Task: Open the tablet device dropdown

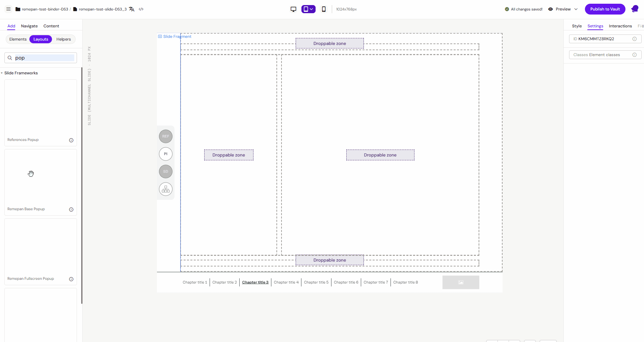Action: (308, 9)
